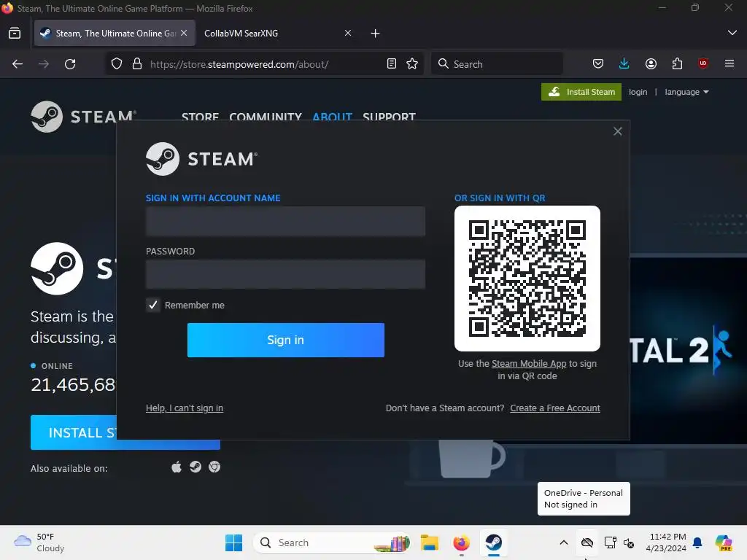Open the SUPPORT menu item

[x=390, y=117]
